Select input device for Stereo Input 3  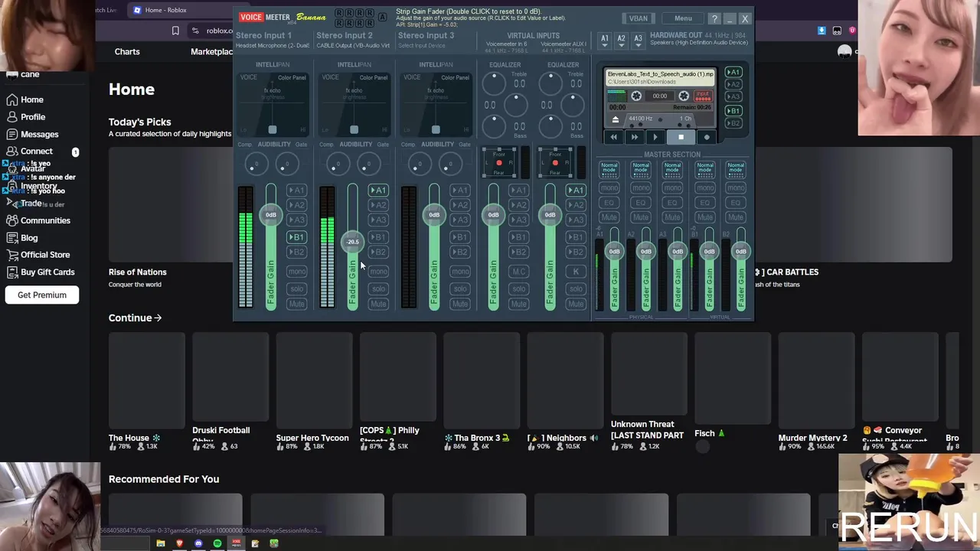point(421,45)
